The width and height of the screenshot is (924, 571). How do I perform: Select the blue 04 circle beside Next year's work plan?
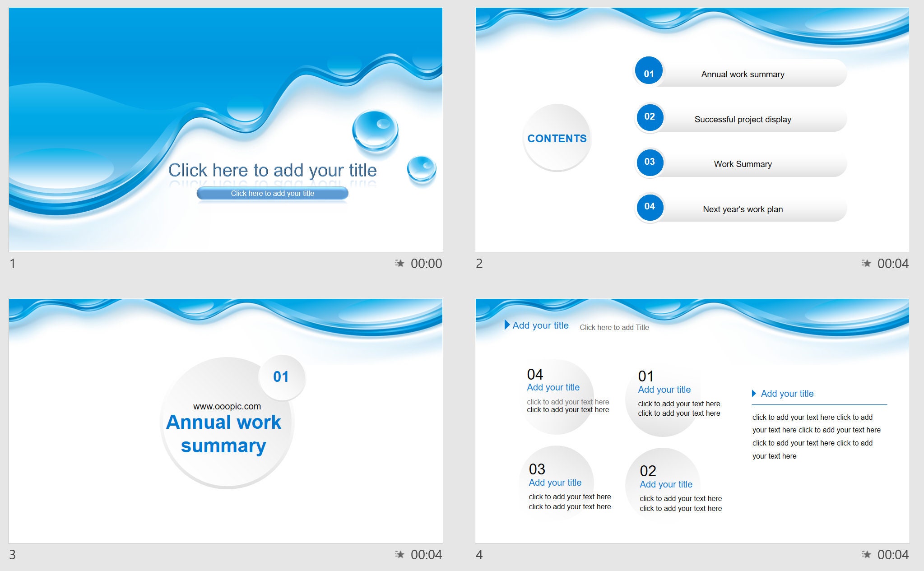[x=649, y=208]
